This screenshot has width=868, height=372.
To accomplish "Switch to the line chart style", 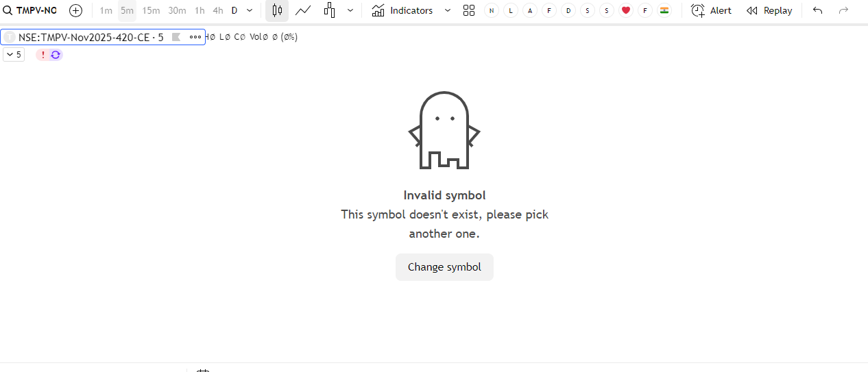I will click(303, 11).
